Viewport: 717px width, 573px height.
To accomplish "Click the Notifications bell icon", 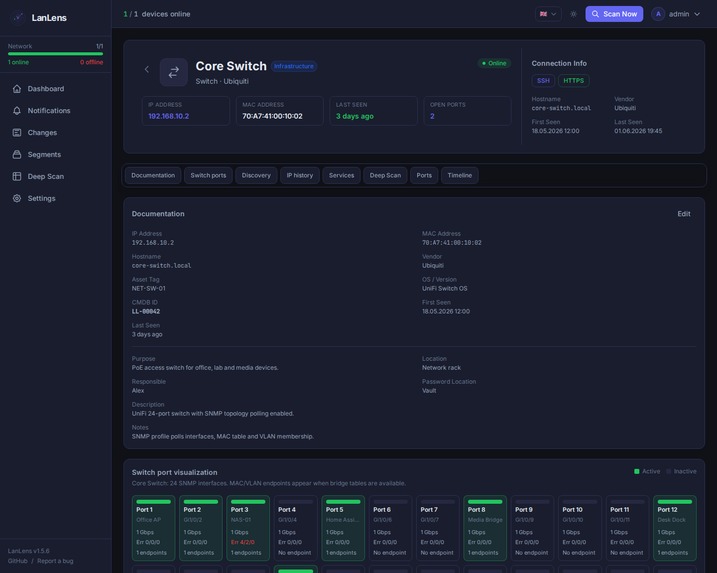I will tap(17, 111).
